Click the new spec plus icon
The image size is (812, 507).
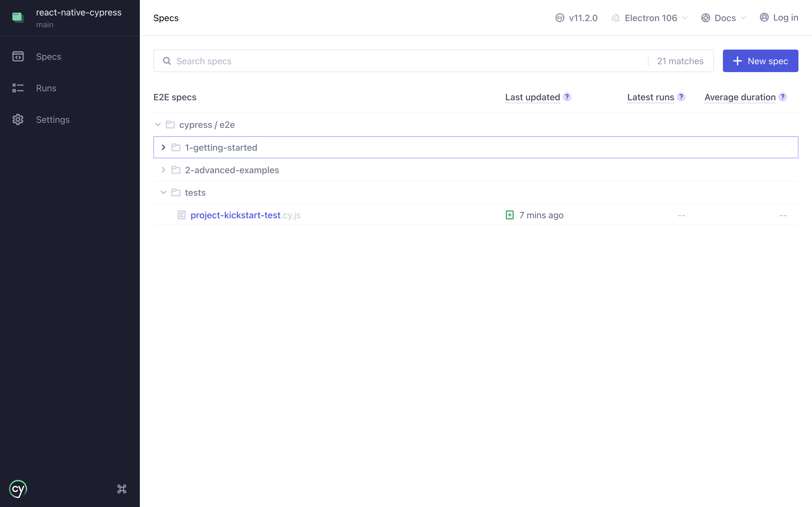click(737, 61)
